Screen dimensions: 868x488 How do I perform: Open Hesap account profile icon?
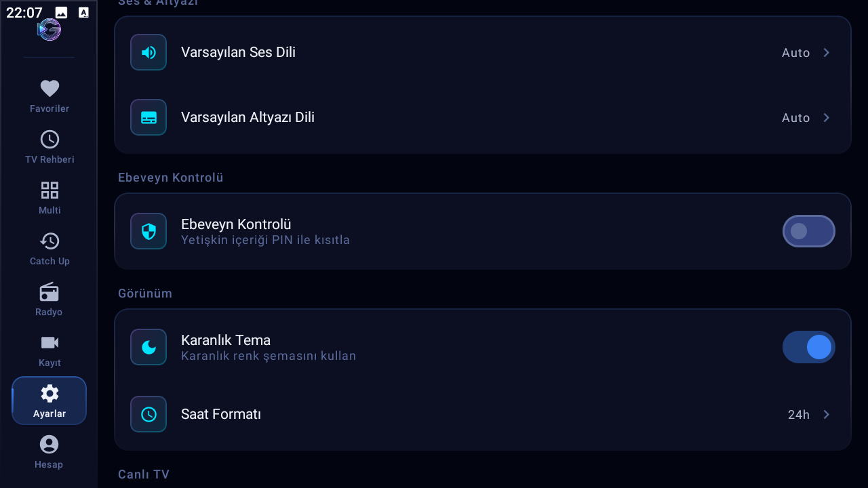point(50,445)
